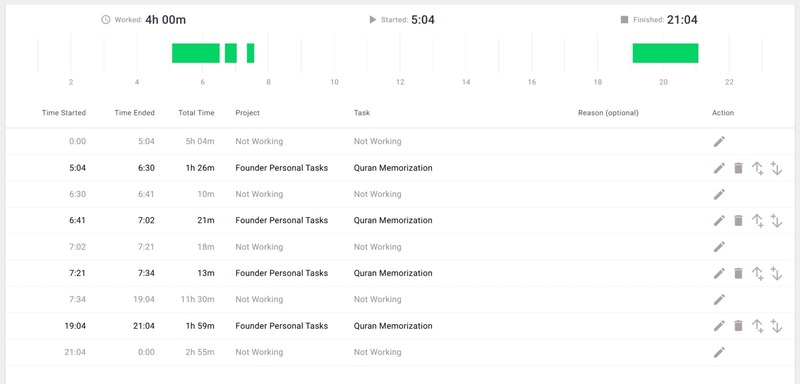
Task: Click Founder Personal Tasks in the 5:04 row
Action: [282, 168]
